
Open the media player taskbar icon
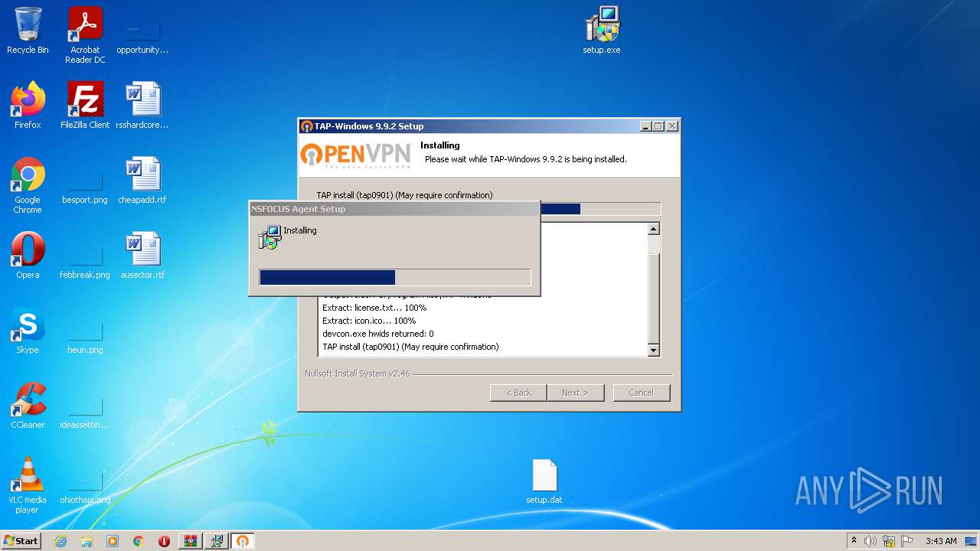click(x=113, y=541)
